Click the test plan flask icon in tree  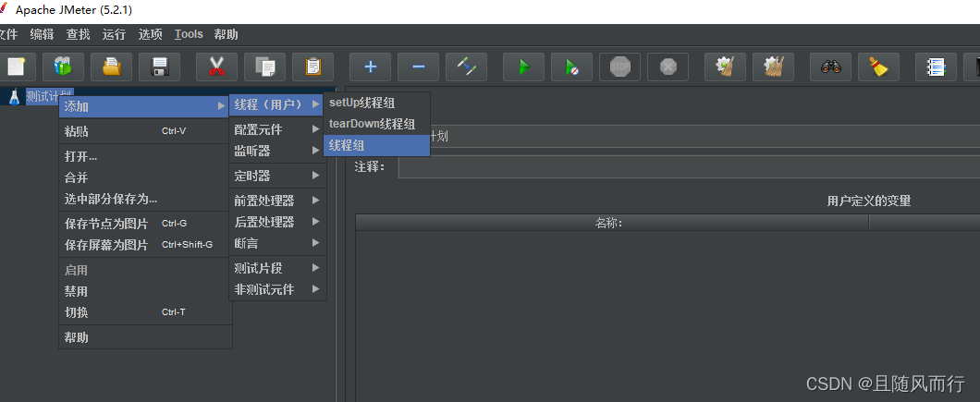(15, 97)
